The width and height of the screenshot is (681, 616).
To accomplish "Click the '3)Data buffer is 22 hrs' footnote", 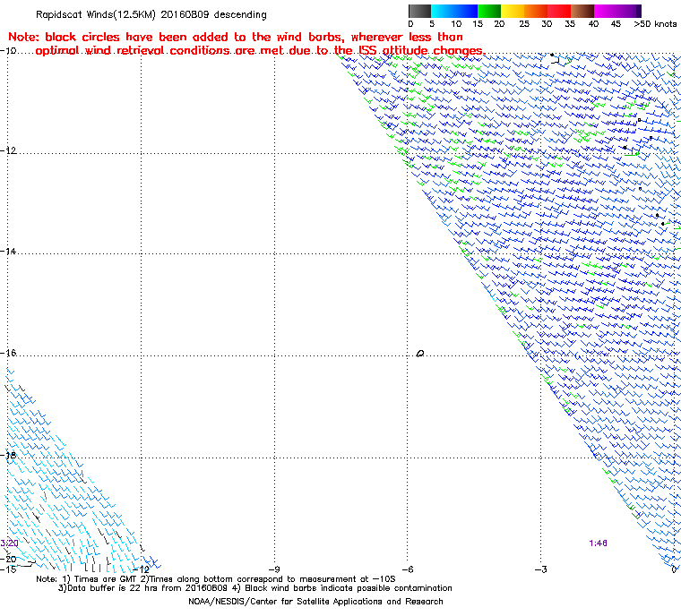I will tap(255, 588).
